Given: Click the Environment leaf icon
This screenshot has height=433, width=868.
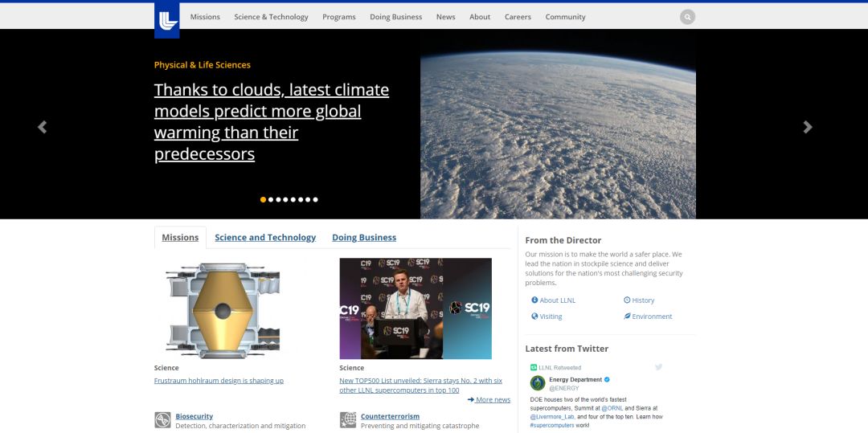Looking at the screenshot, I should tap(627, 316).
